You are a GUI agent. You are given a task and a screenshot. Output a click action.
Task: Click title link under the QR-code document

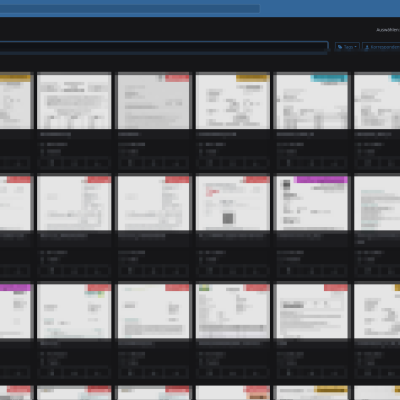231,236
